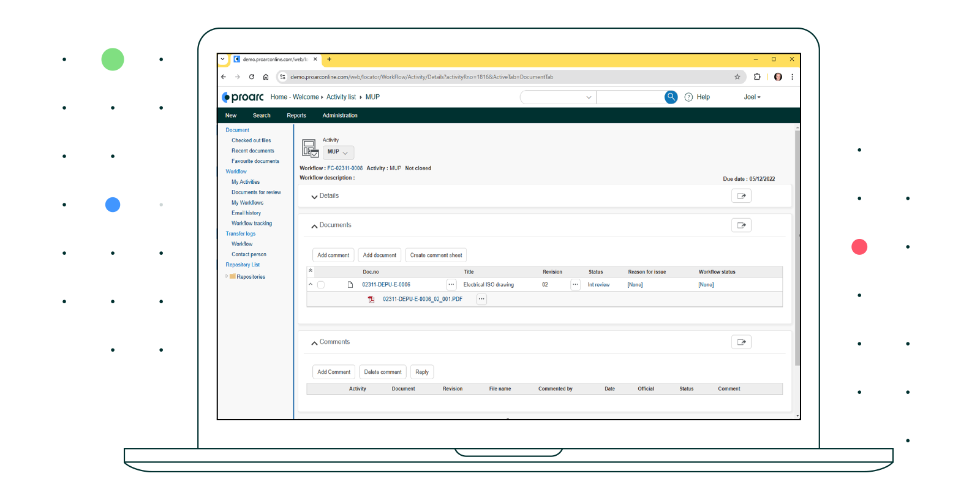Viewport: 980px width, 495px height.
Task: Tick the checkbox for document 02311-DEPU-E-0006
Action: (x=321, y=285)
